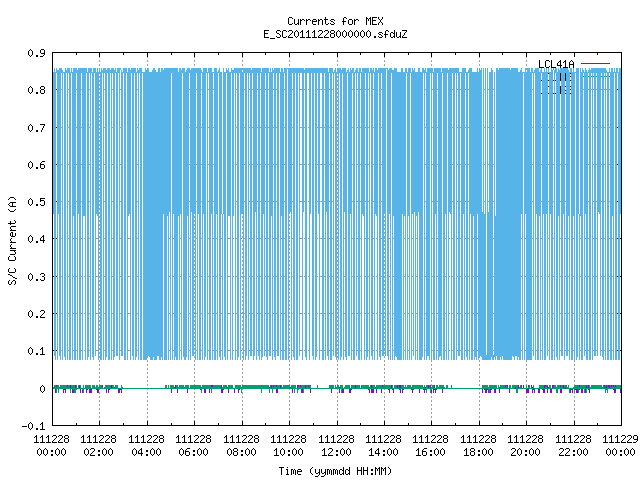Click the '111228 22:00' x-axis tick label
Image resolution: width=640 pixels, height=480 pixels.
click(x=573, y=446)
